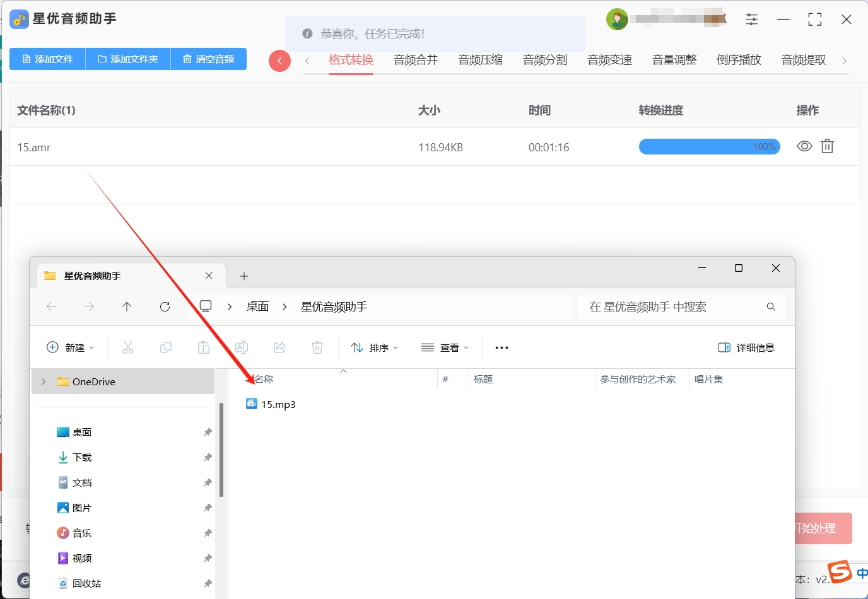Sort by the 名称 column header
Viewport: 868px width, 599px height.
point(264,379)
